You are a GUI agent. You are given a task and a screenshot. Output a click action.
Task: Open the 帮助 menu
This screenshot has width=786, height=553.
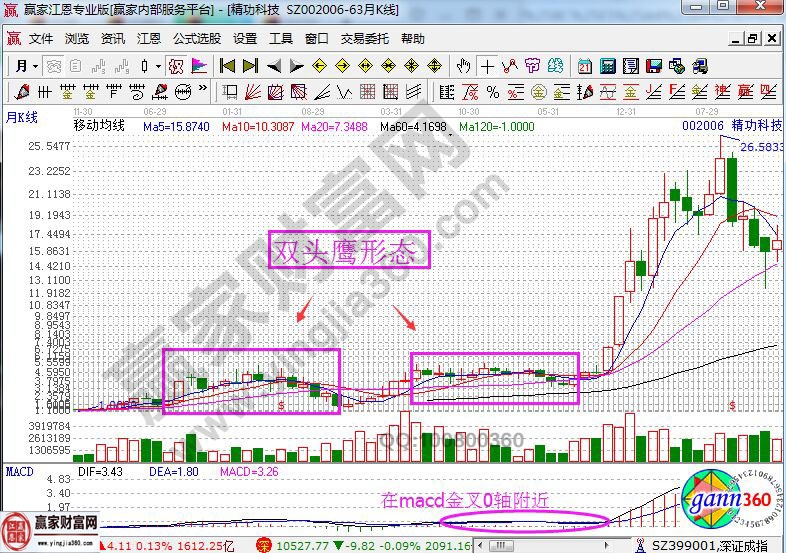tap(413, 39)
